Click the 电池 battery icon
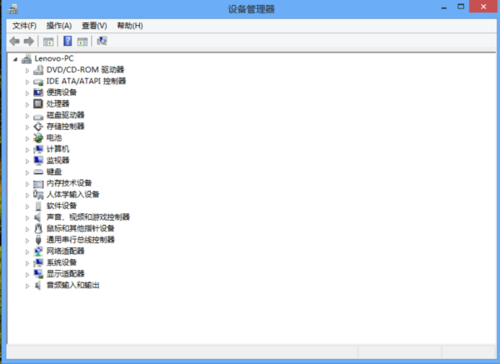This screenshot has width=500, height=364. click(38, 138)
